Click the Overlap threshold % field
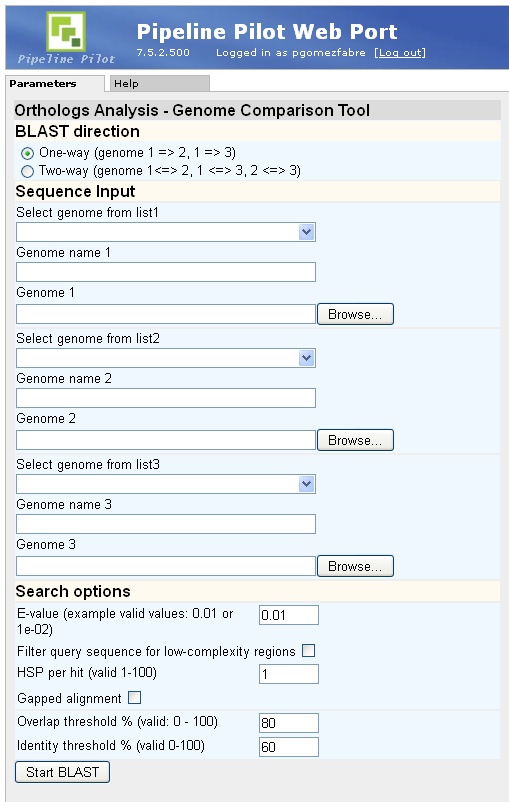The image size is (509, 802). (x=289, y=723)
